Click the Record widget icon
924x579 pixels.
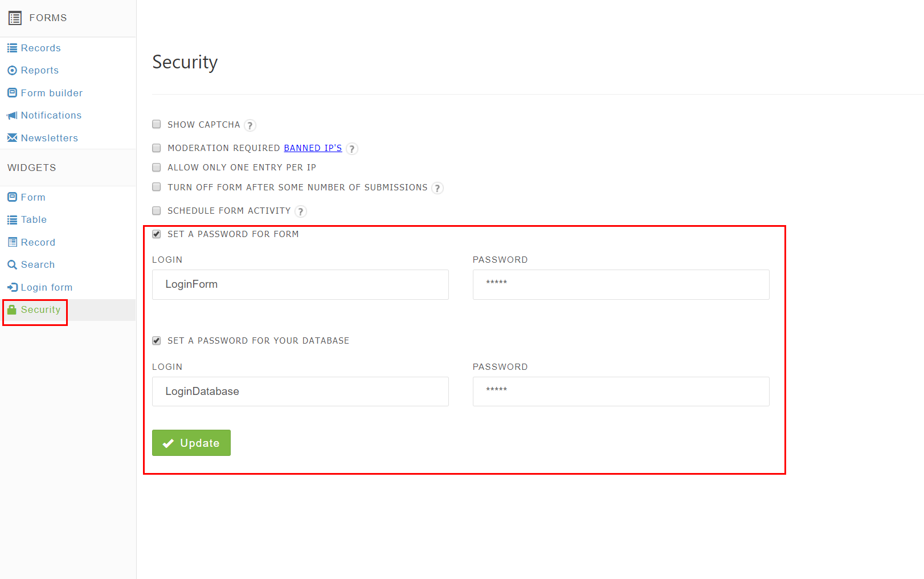(12, 242)
